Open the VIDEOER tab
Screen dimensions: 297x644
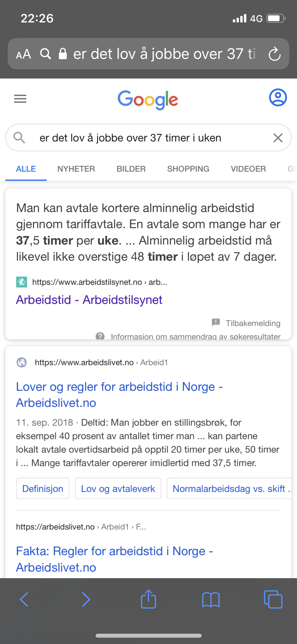click(x=248, y=169)
